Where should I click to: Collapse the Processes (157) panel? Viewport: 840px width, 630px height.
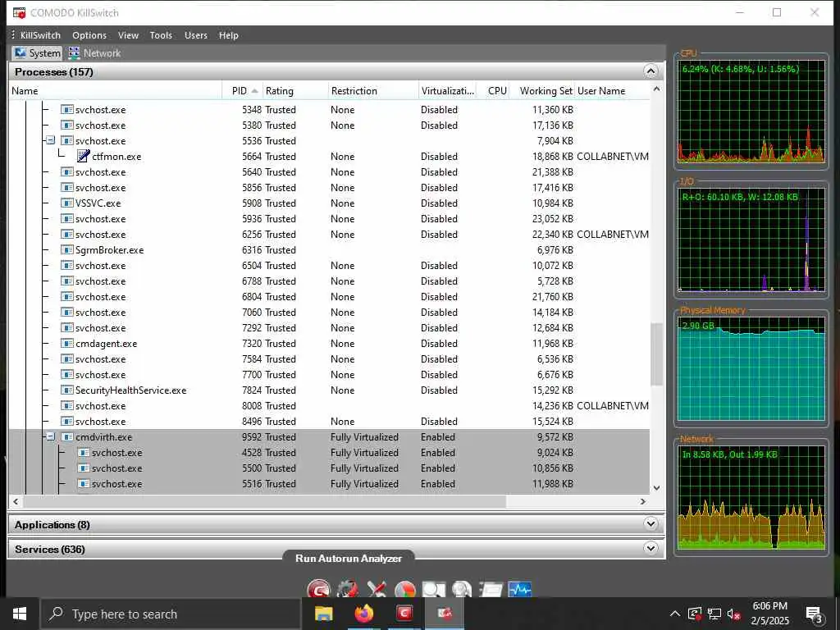tap(651, 71)
